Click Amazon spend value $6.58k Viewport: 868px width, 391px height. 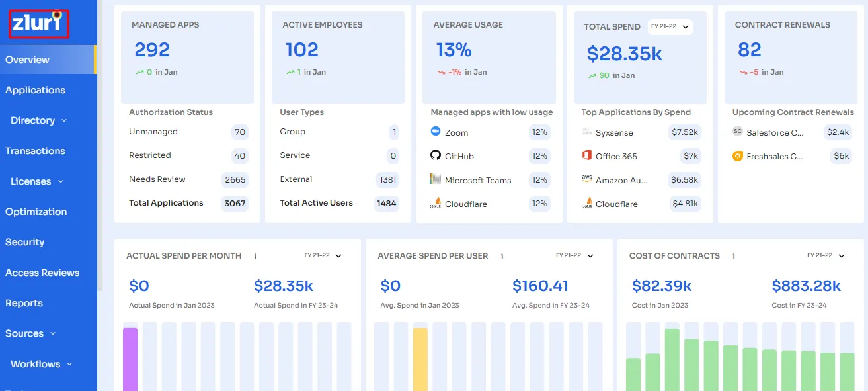[x=684, y=179]
